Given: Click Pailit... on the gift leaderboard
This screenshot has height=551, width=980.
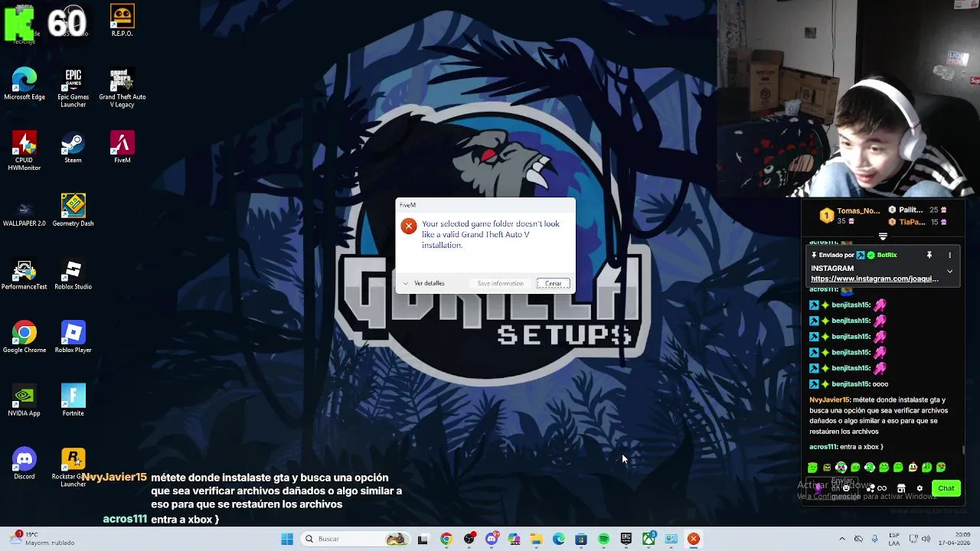Looking at the screenshot, I should [x=910, y=210].
